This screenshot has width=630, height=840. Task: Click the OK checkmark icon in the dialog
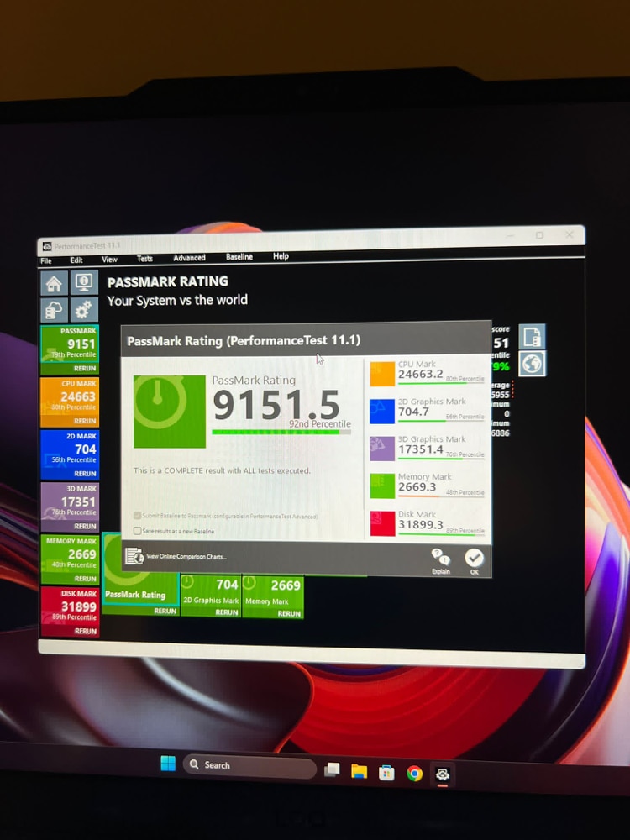[x=474, y=559]
